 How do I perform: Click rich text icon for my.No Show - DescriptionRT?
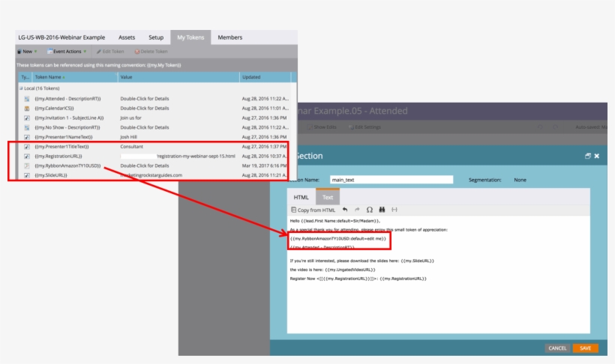point(27,128)
